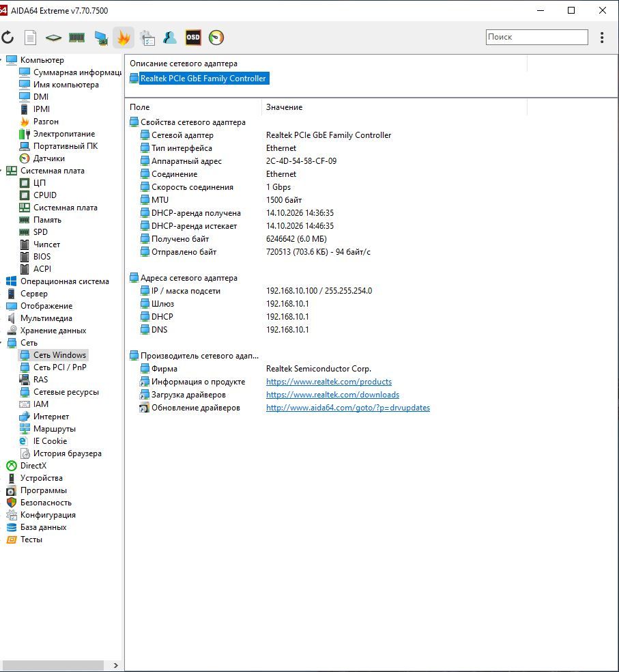The height and width of the screenshot is (672, 619).
Task: Click the Сервер tower icon in tree
Action: 12,294
